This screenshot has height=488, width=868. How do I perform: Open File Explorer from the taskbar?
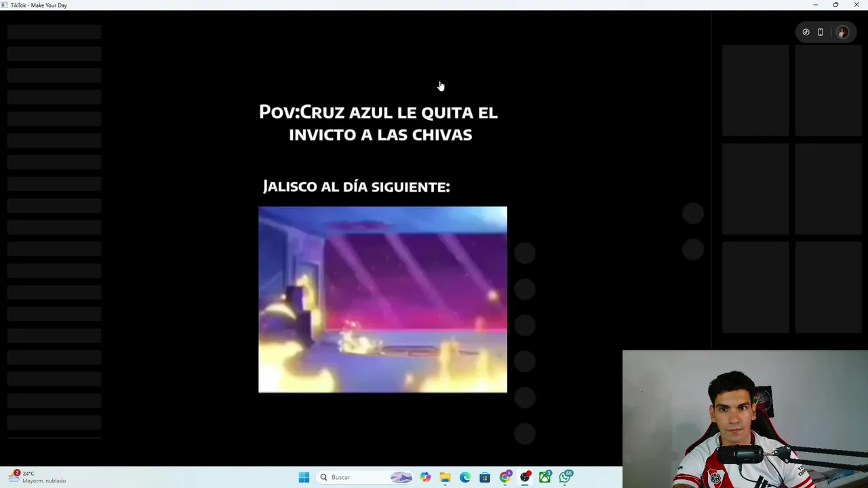pyautogui.click(x=445, y=477)
